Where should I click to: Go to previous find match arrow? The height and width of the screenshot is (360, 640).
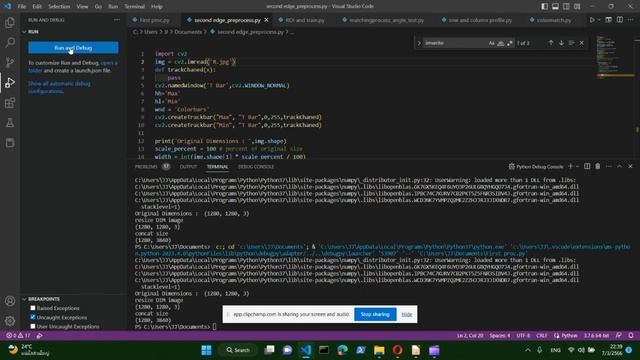pos(551,43)
